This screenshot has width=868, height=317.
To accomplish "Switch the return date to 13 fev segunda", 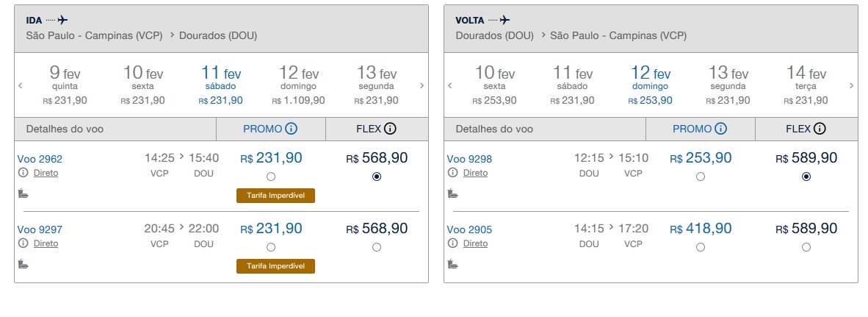I will coord(728,85).
